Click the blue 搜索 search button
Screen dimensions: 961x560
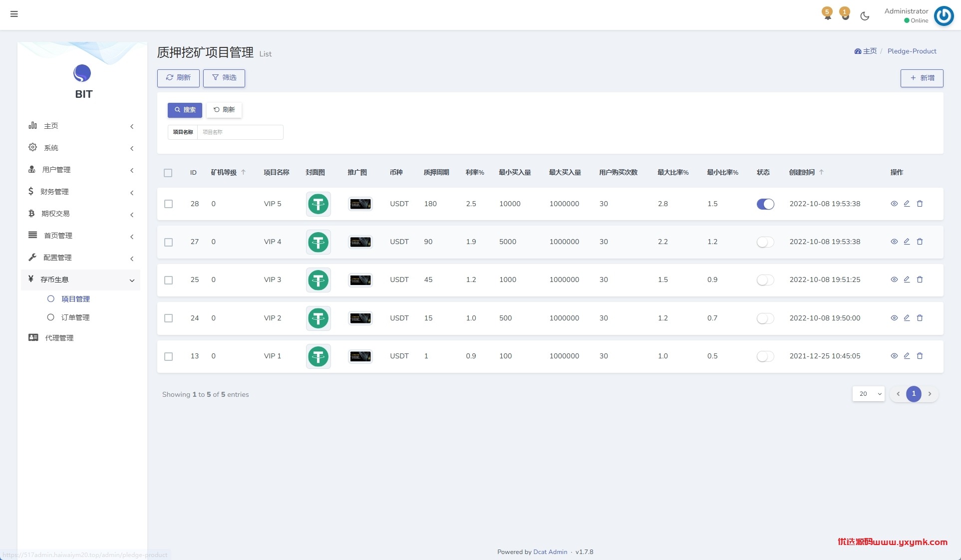point(185,110)
